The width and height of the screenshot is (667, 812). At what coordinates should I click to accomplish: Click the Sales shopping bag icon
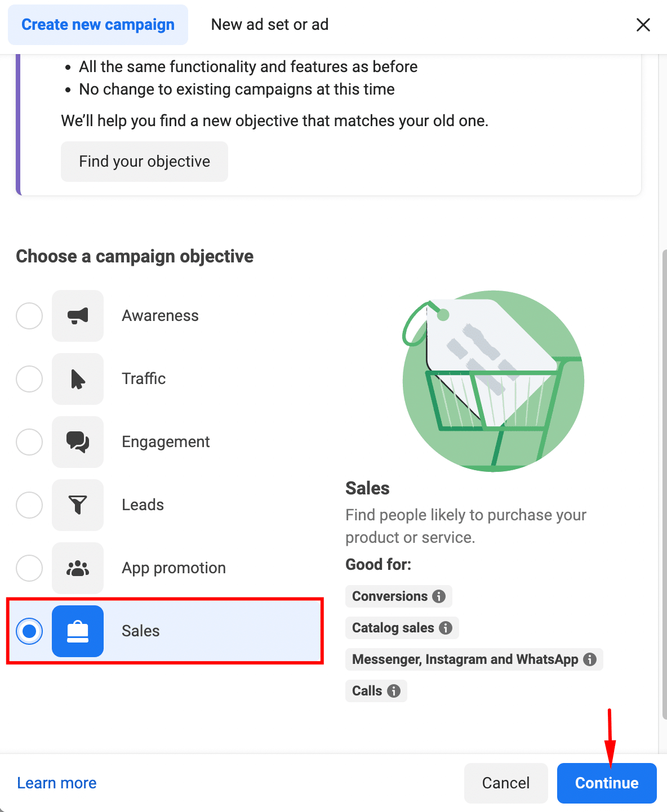pyautogui.click(x=78, y=631)
